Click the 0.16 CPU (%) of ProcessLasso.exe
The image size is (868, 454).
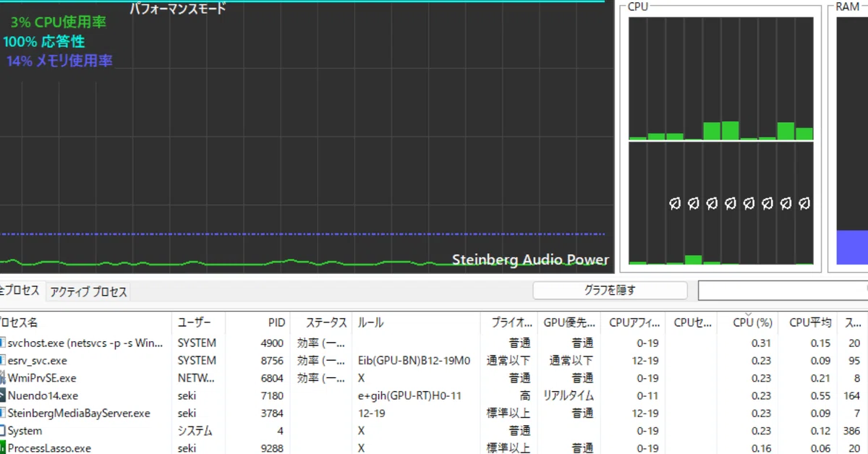tap(760, 448)
